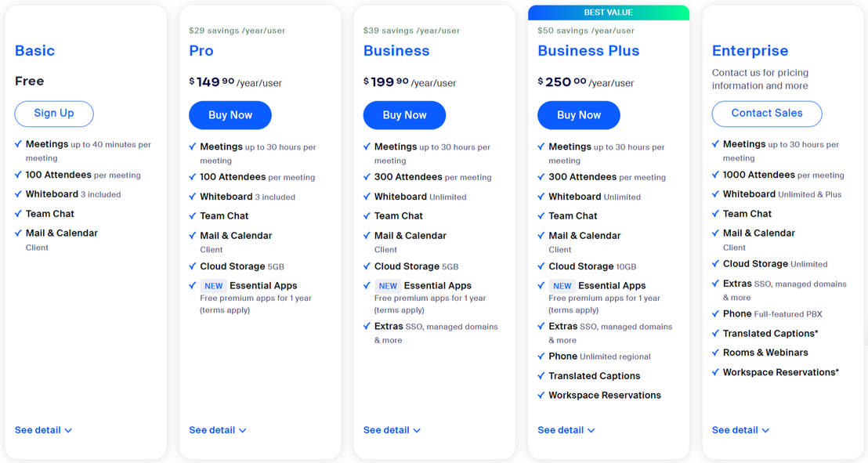Expand See detail under the Business plan
Viewport: 868px width, 463px height.
[392, 429]
